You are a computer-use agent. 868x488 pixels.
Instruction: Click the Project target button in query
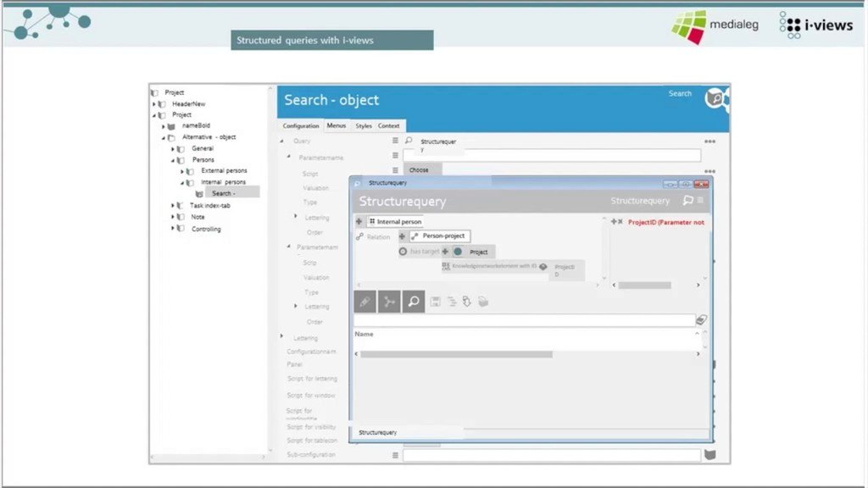[473, 252]
